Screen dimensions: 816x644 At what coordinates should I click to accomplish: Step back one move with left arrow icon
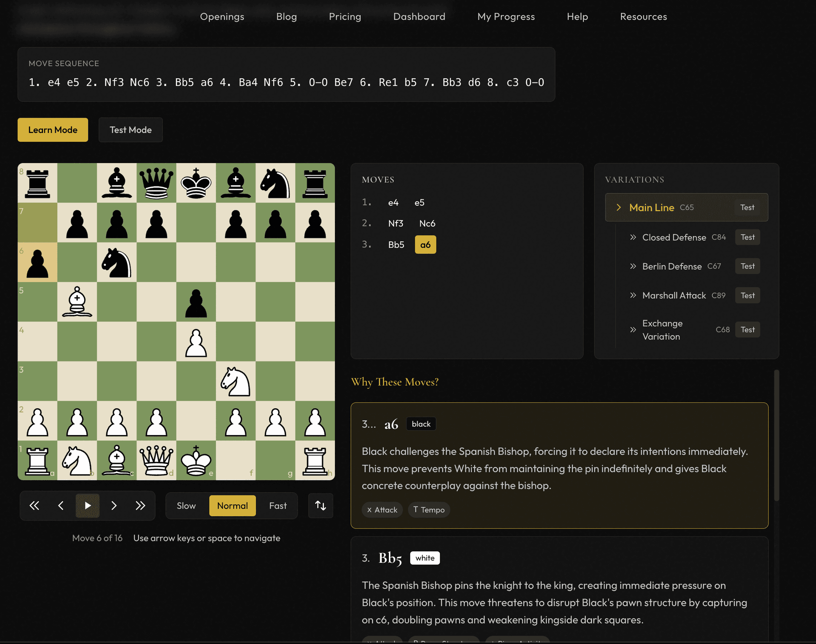point(61,506)
